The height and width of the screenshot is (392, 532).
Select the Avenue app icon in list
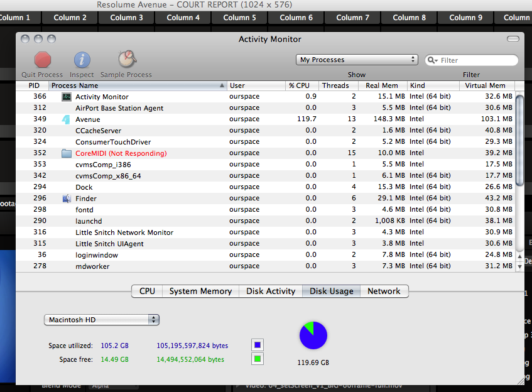66,119
